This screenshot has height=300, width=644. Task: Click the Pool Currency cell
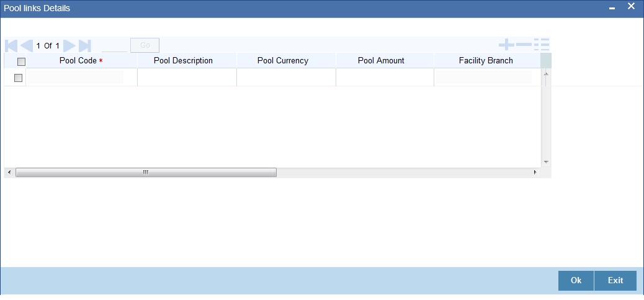point(286,77)
